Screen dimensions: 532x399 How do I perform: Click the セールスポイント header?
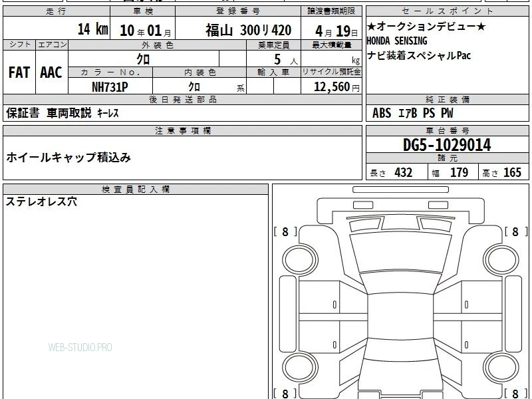click(447, 11)
